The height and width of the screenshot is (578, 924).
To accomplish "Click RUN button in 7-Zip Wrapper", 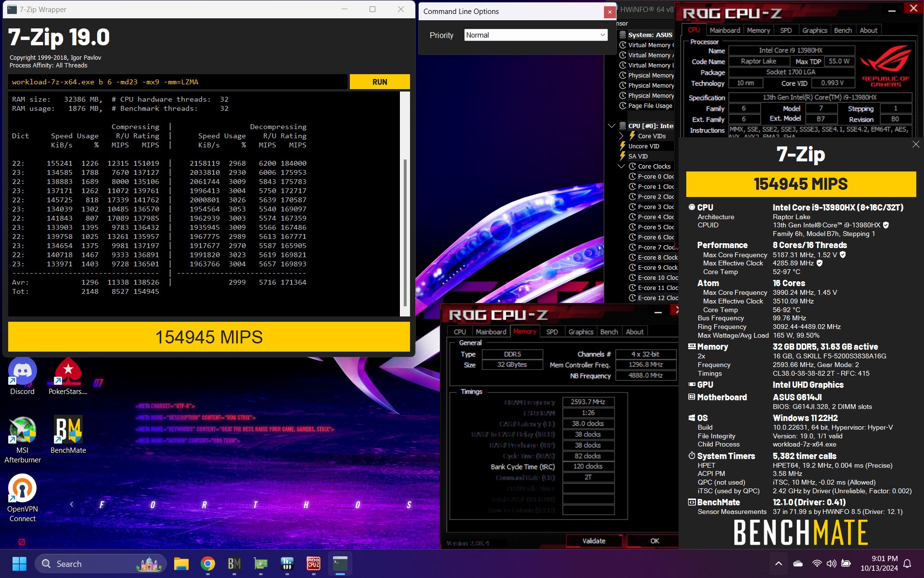I will 380,82.
